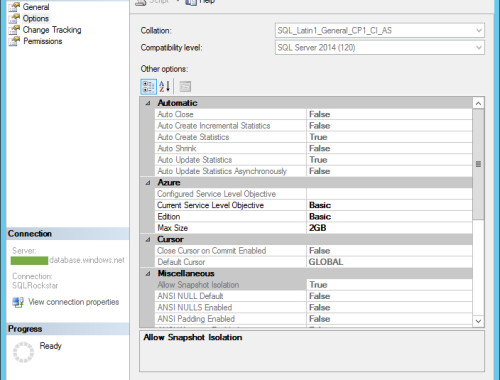The height and width of the screenshot is (380, 500).
Task: Click the 2GB Max Size value
Action: (x=317, y=228)
